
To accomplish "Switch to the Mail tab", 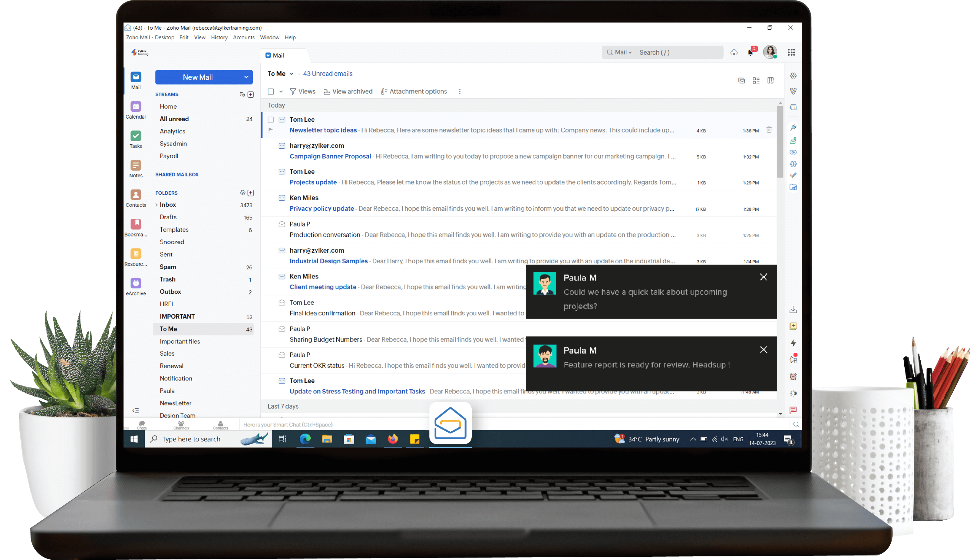I will click(x=278, y=55).
